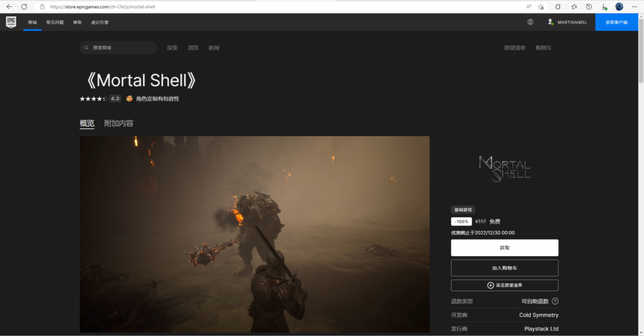
Task: Open downloads icon
Action: pos(604,6)
